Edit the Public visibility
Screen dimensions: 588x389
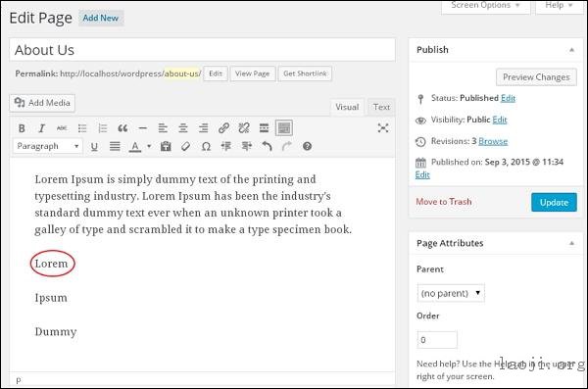tap(500, 121)
